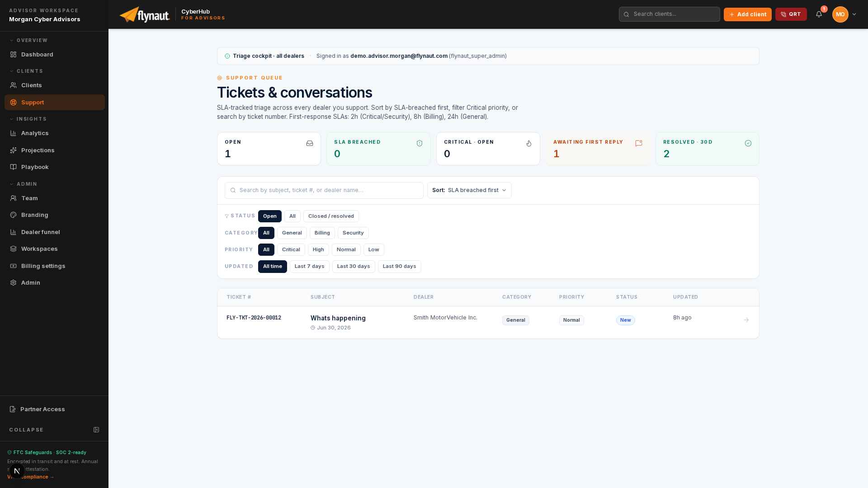The width and height of the screenshot is (868, 488).
Task: Filter category by Billing
Action: [x=322, y=233]
